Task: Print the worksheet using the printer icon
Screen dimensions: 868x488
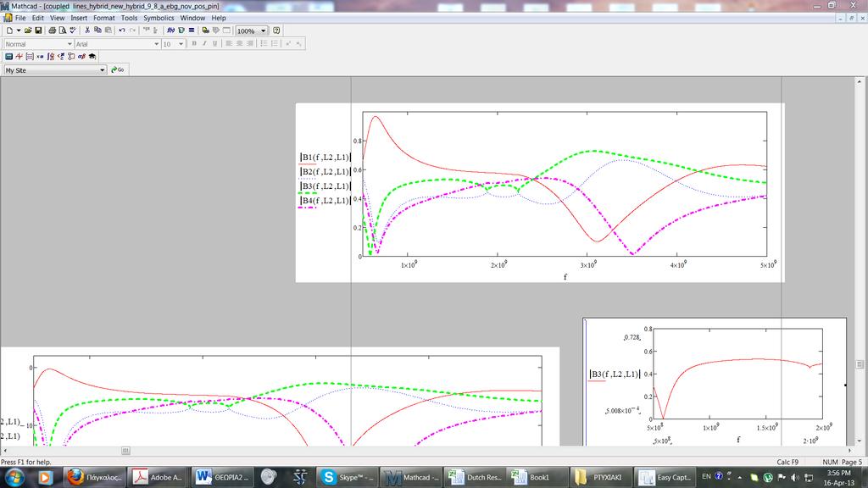Action: (x=52, y=30)
